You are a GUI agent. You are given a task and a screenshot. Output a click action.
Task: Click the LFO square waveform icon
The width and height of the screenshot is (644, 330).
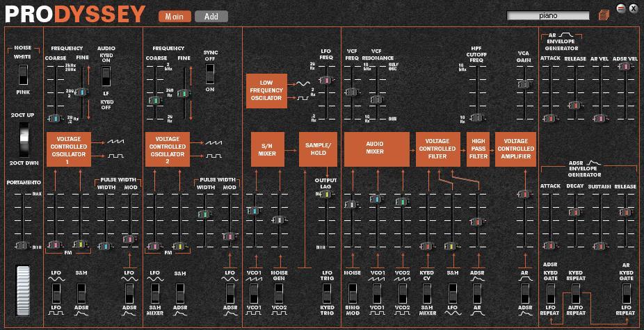[x=305, y=99]
